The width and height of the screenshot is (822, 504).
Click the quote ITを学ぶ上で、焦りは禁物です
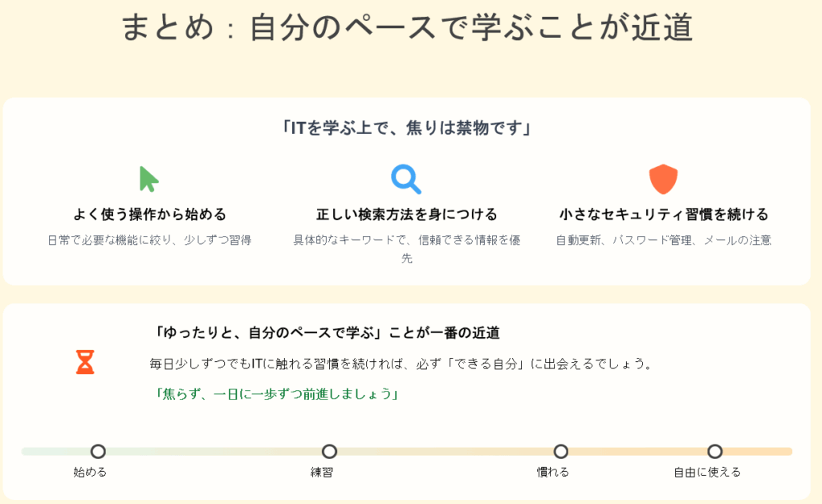click(x=407, y=128)
